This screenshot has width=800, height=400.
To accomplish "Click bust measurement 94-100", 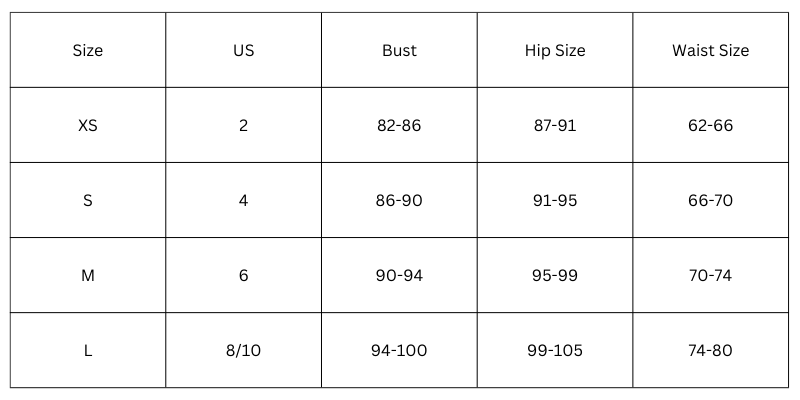I will [399, 350].
